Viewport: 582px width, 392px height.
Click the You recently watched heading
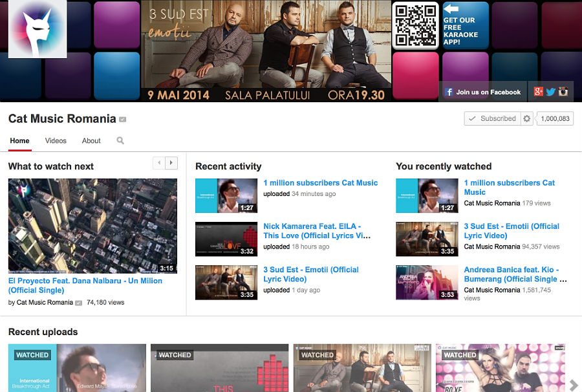coord(444,166)
